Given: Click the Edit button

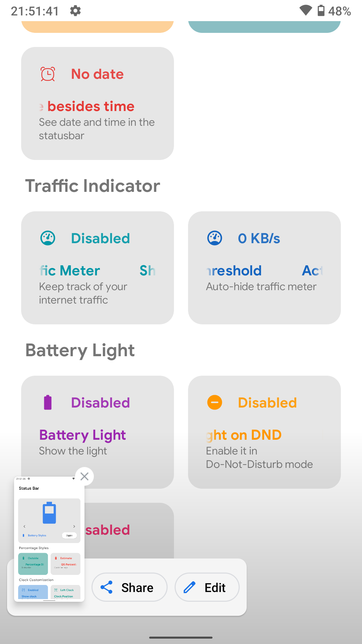Looking at the screenshot, I should (207, 587).
